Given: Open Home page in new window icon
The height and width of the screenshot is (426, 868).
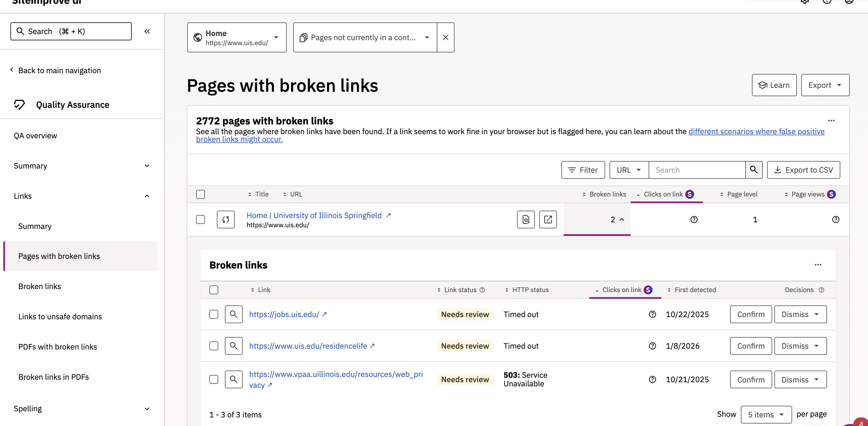Looking at the screenshot, I should (x=548, y=220).
